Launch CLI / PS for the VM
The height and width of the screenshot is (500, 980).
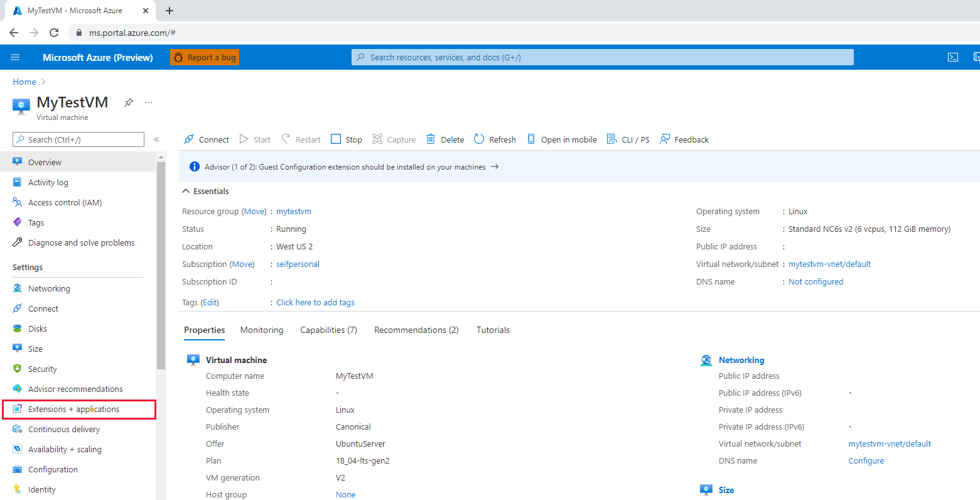click(x=628, y=139)
